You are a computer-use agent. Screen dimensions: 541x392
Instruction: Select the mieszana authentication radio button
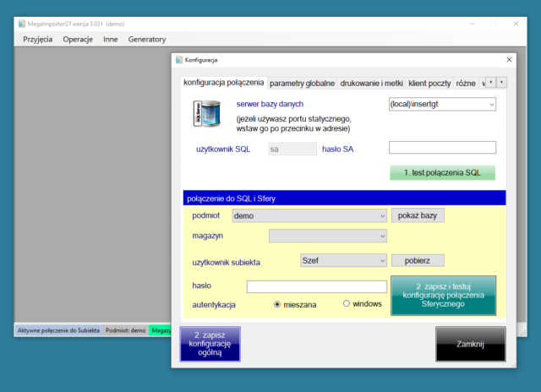[x=277, y=304]
